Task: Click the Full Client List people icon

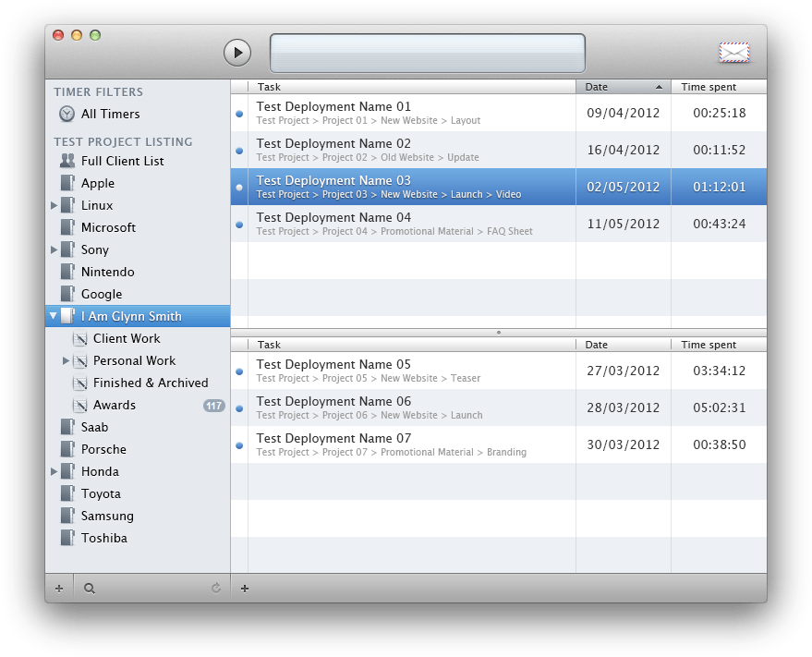Action: tap(67, 161)
